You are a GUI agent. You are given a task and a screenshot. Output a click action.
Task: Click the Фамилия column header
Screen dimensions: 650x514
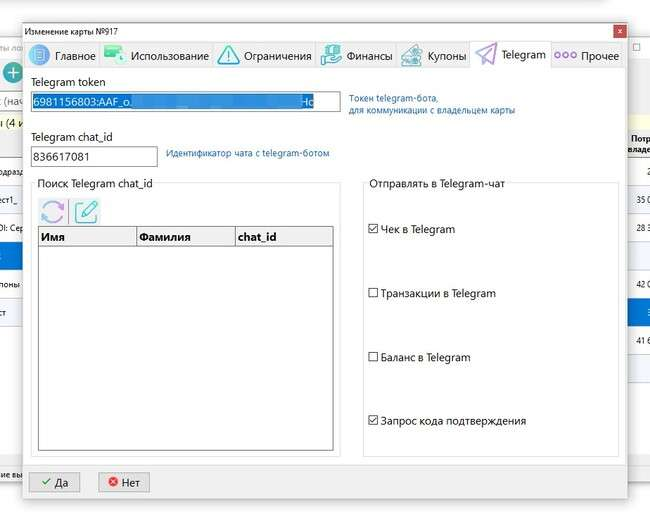click(x=185, y=237)
